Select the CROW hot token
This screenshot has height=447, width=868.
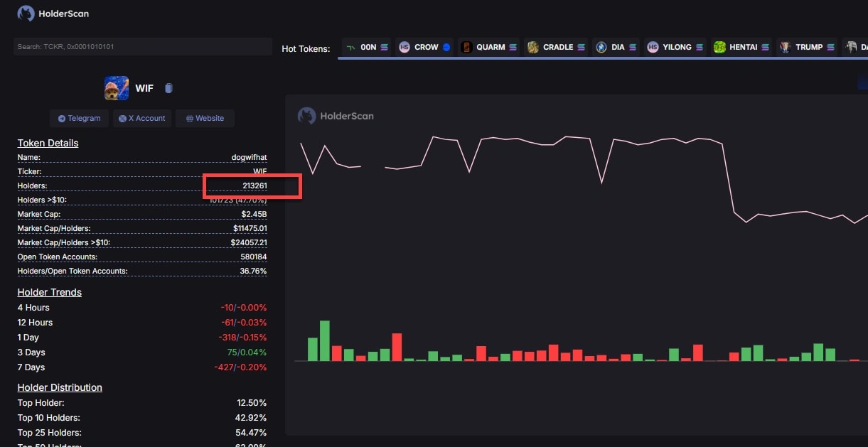pos(424,47)
